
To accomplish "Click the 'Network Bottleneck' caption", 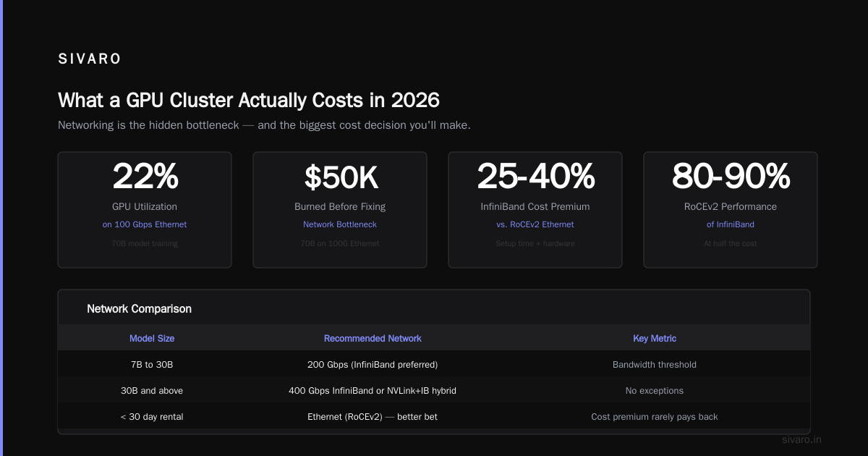I will click(x=340, y=224).
